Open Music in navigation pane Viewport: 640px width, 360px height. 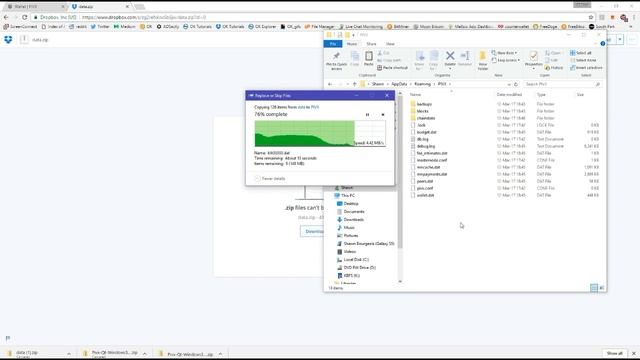(349, 227)
